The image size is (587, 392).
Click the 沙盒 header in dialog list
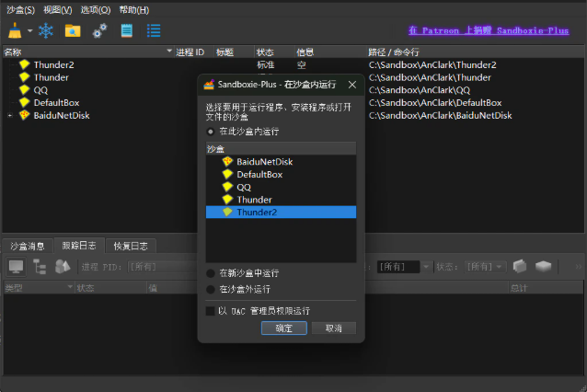[x=281, y=149]
